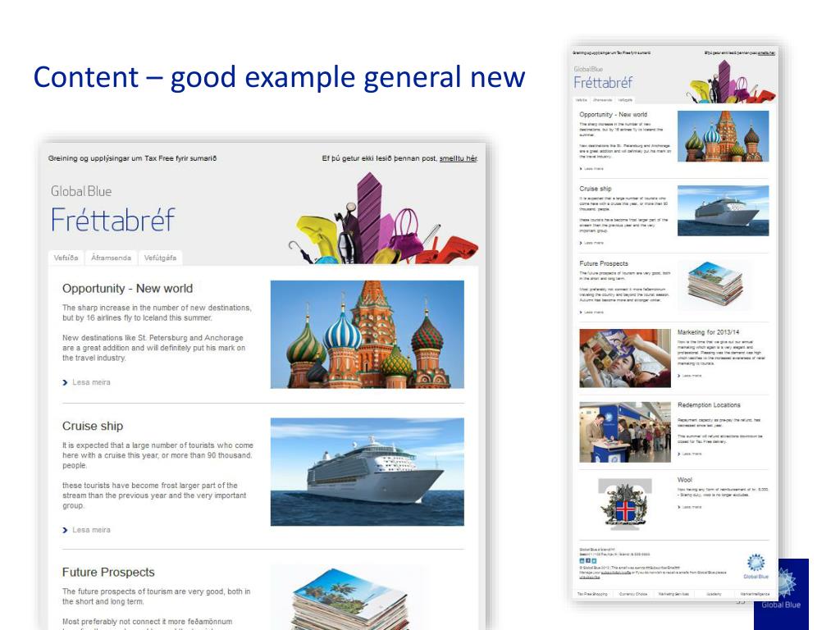Click the magazine reader photo in small newsletter
The image size is (840, 630).
pyautogui.click(x=624, y=358)
